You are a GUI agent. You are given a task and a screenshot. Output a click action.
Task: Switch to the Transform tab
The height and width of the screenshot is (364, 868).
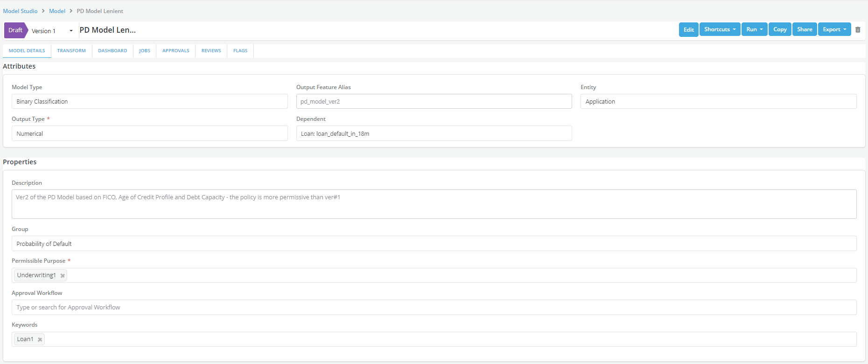tap(71, 51)
